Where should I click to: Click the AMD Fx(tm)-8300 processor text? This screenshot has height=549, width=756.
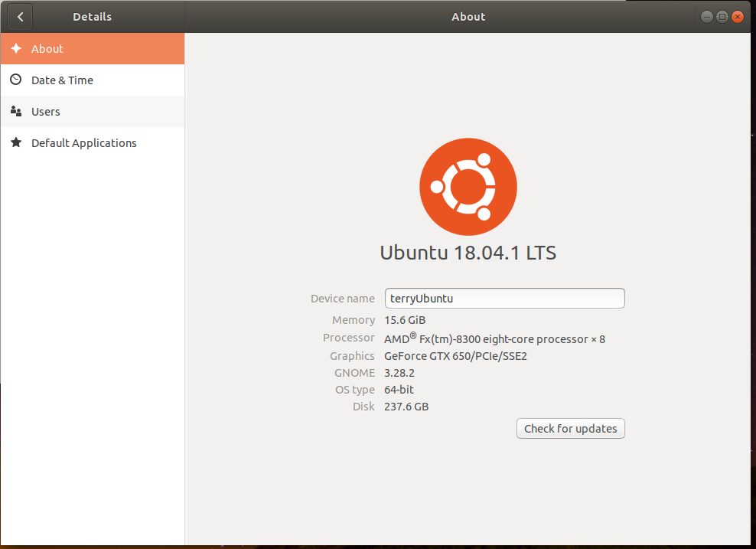coord(494,338)
